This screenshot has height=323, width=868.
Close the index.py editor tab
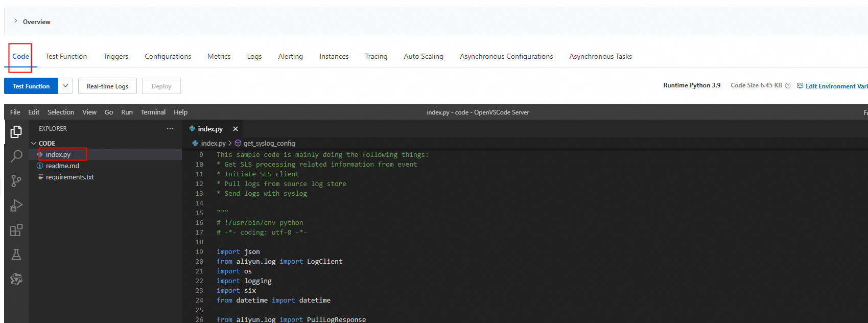[236, 129]
